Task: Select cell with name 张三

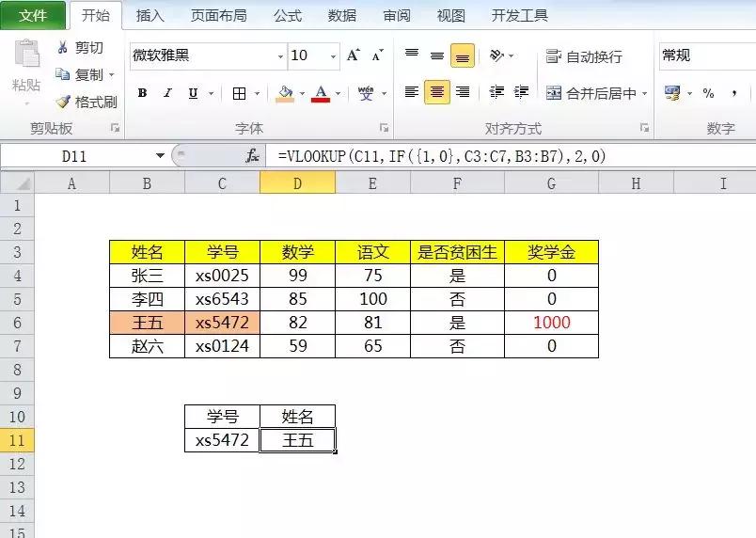Action: pos(147,276)
